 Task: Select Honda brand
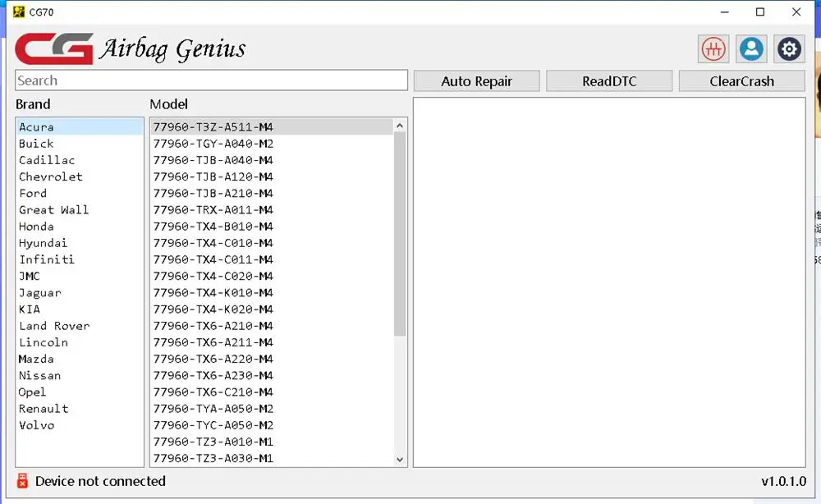click(x=79, y=227)
